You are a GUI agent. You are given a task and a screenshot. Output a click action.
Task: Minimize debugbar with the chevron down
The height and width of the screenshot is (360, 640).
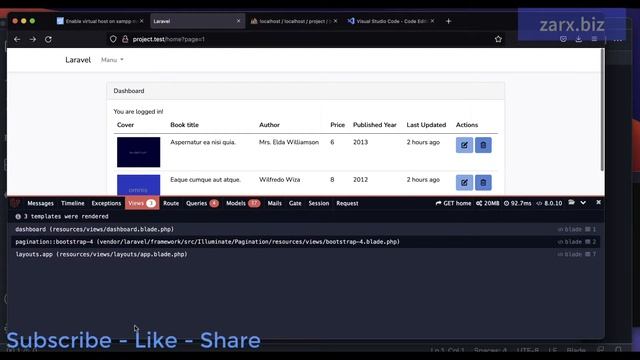pos(583,202)
